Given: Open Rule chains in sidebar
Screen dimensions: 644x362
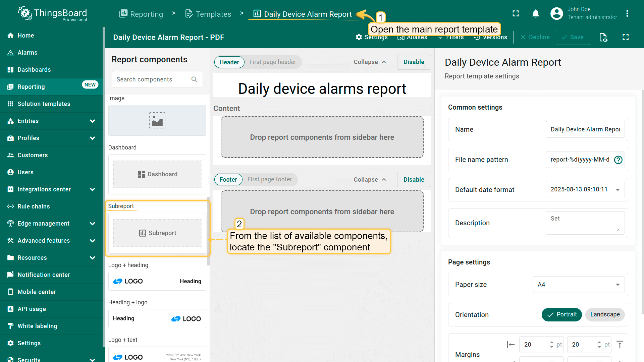Looking at the screenshot, I should 34,206.
